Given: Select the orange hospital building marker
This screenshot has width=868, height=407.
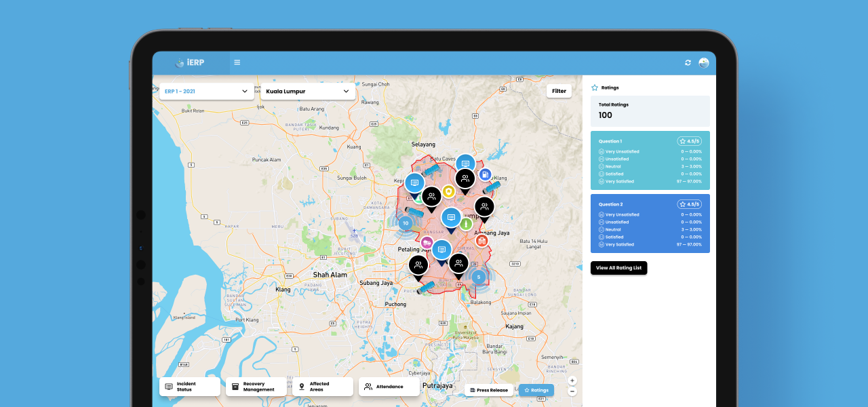Looking at the screenshot, I should [x=481, y=240].
